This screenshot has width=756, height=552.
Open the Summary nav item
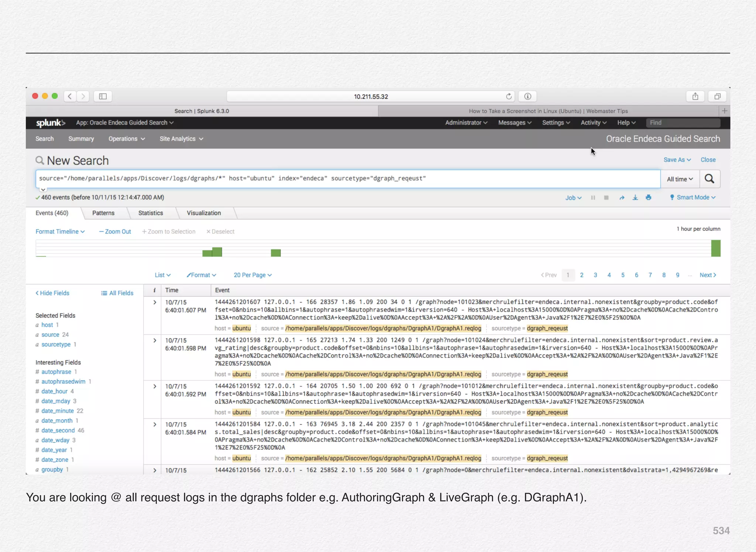tap(81, 139)
